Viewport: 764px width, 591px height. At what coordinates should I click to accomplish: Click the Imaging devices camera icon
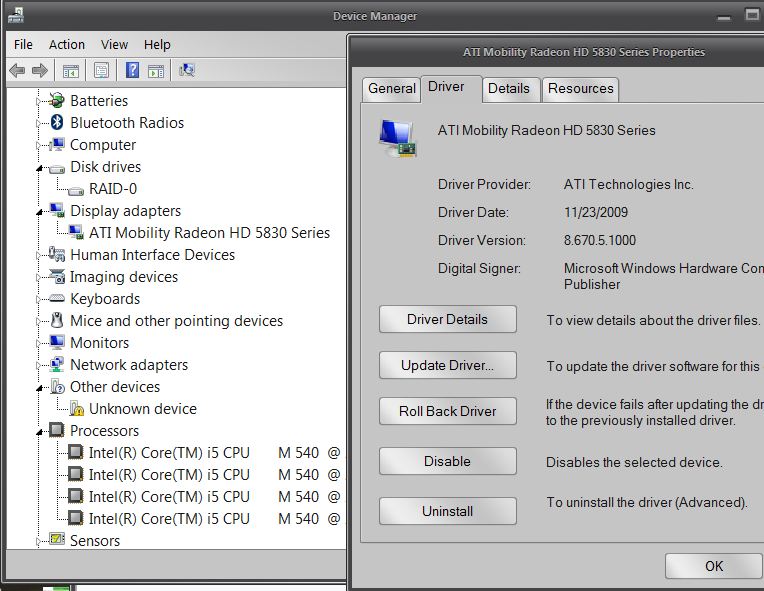coord(57,276)
